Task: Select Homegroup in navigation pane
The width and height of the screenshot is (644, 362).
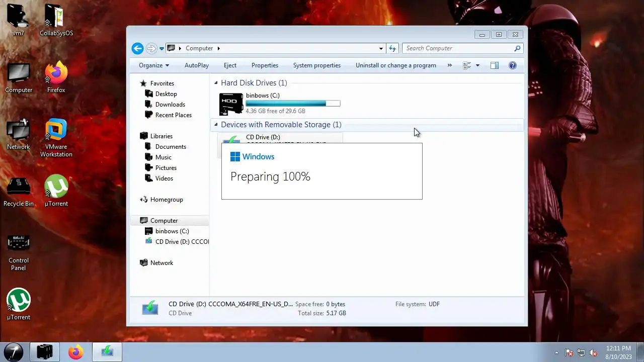Action: 167,200
